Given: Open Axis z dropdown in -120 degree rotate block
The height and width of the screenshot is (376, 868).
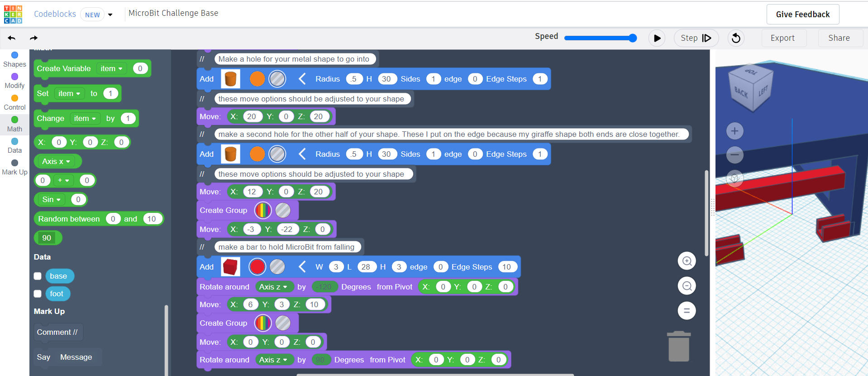Looking at the screenshot, I should [273, 287].
